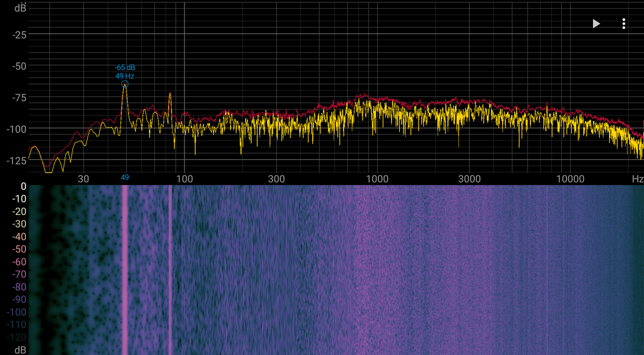Click the "-10" value on the spectrogram color scale
644x355 pixels.
pos(19,199)
